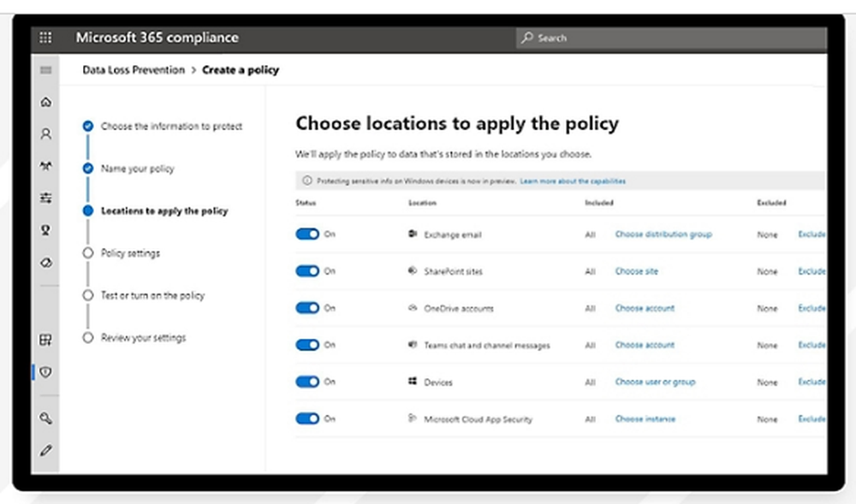
Task: Click the 'Microsoft 365 compliance' title
Action: coord(158,37)
